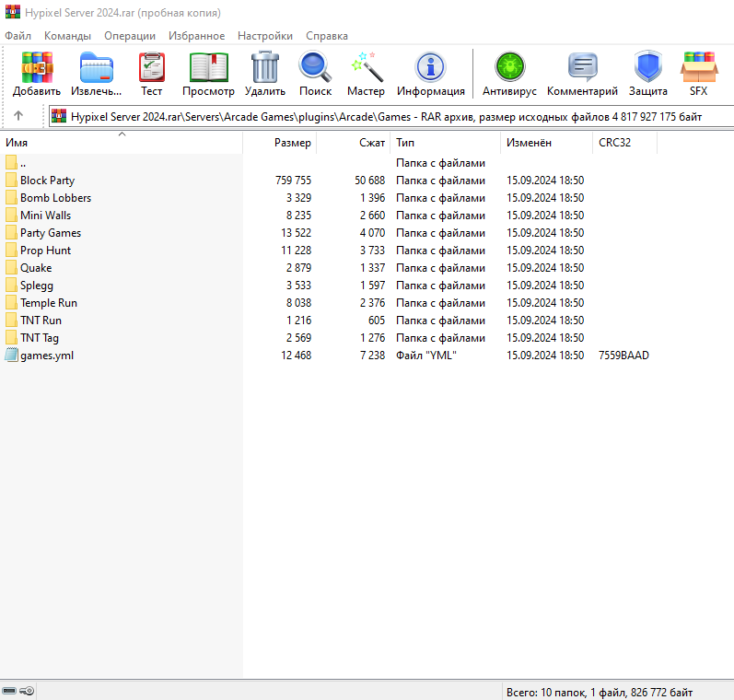Add archive Комментарий icon
The height and width of the screenshot is (700, 734).
pos(582,67)
